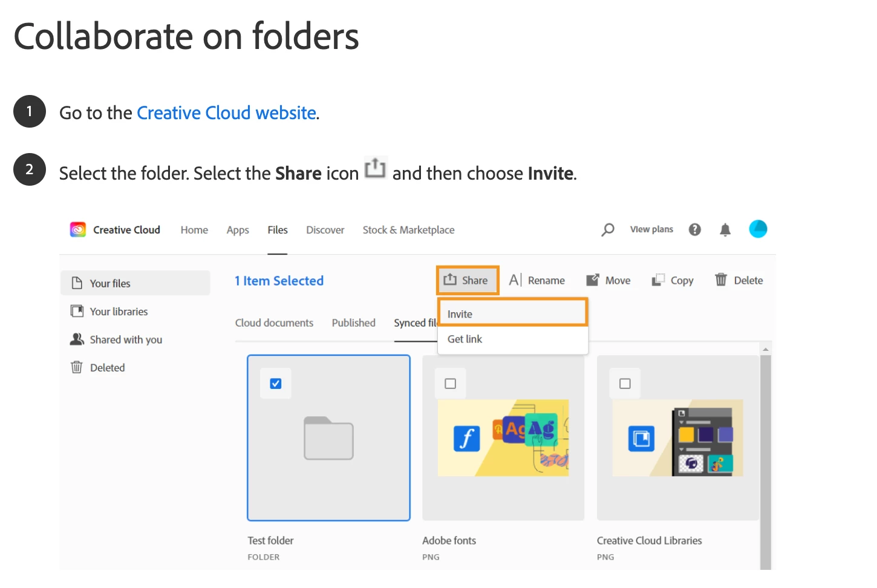Click the 1 Item Selected label
The image size is (877, 588).
coord(279,281)
